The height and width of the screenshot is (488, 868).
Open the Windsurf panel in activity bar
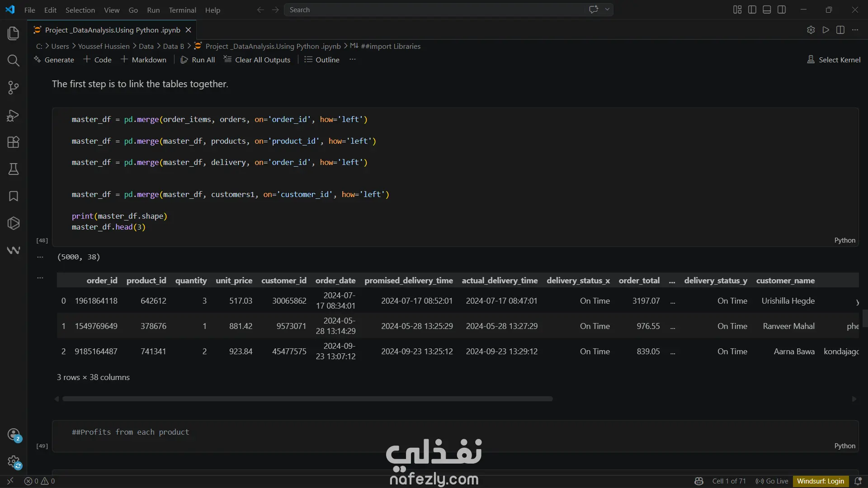click(x=14, y=250)
